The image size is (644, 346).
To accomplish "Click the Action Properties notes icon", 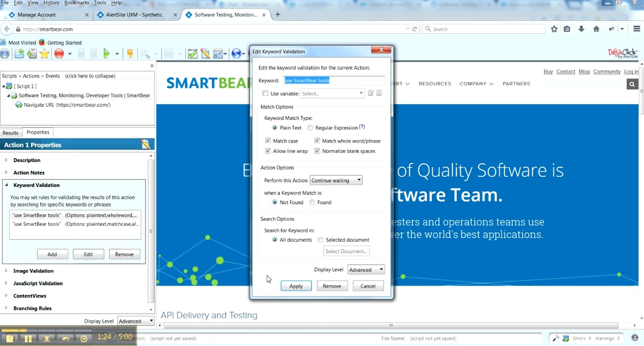I will 146,145.
